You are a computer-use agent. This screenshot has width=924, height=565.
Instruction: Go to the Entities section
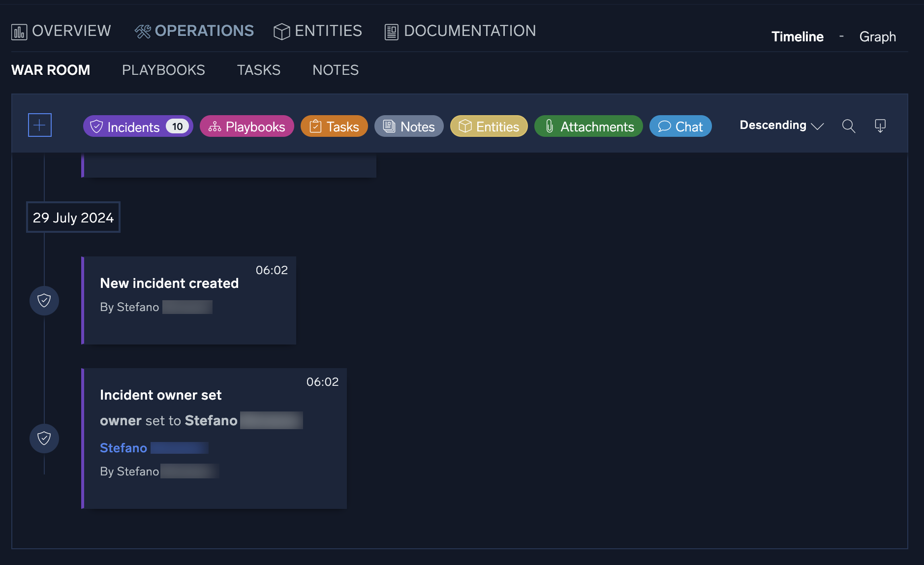click(x=318, y=31)
